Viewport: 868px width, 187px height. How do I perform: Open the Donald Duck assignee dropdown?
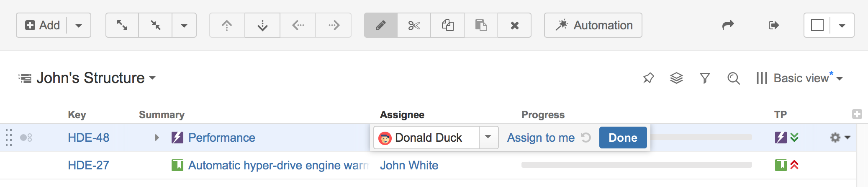pos(488,137)
